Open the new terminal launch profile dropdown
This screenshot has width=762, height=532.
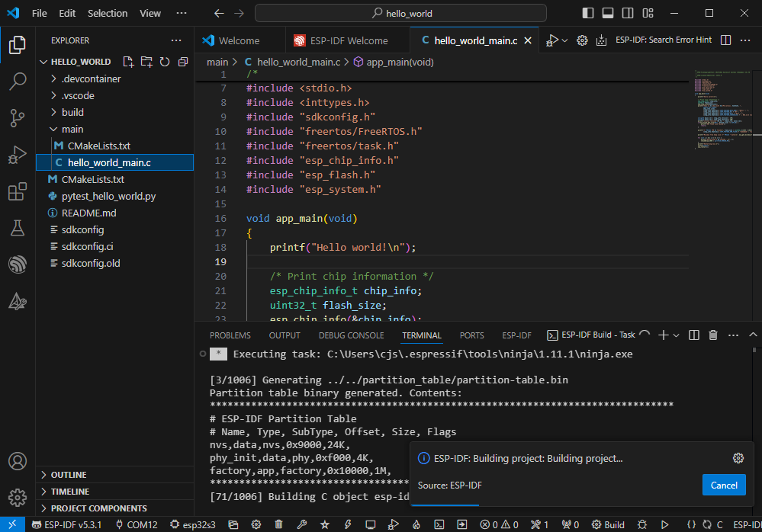tap(676, 335)
